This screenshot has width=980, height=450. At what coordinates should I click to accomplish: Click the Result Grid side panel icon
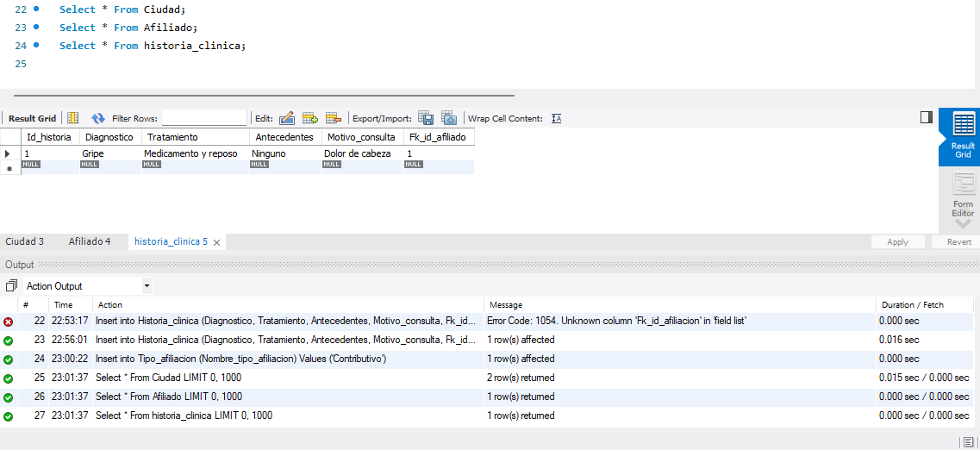pos(963,134)
